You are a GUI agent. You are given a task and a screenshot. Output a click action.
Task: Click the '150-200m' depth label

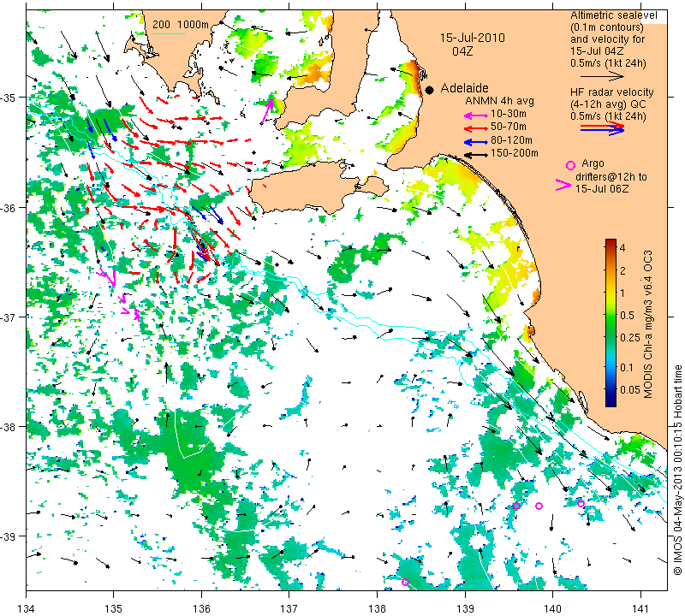[x=515, y=153]
